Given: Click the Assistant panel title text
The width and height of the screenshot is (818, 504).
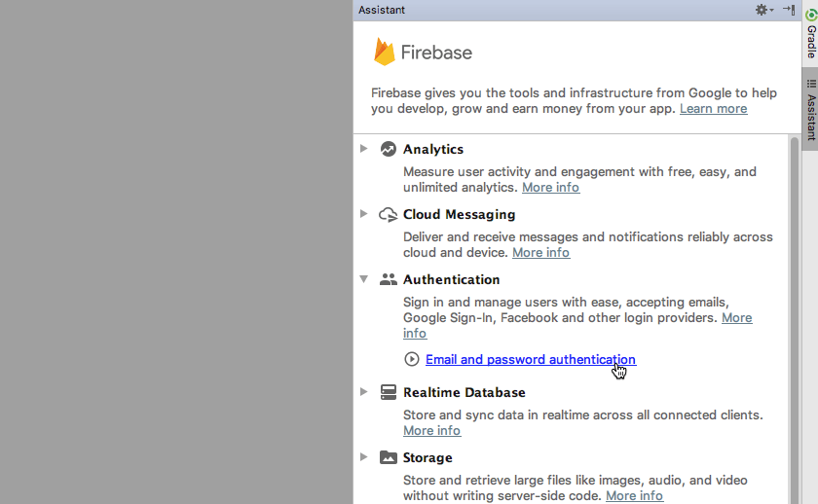Looking at the screenshot, I should point(382,10).
